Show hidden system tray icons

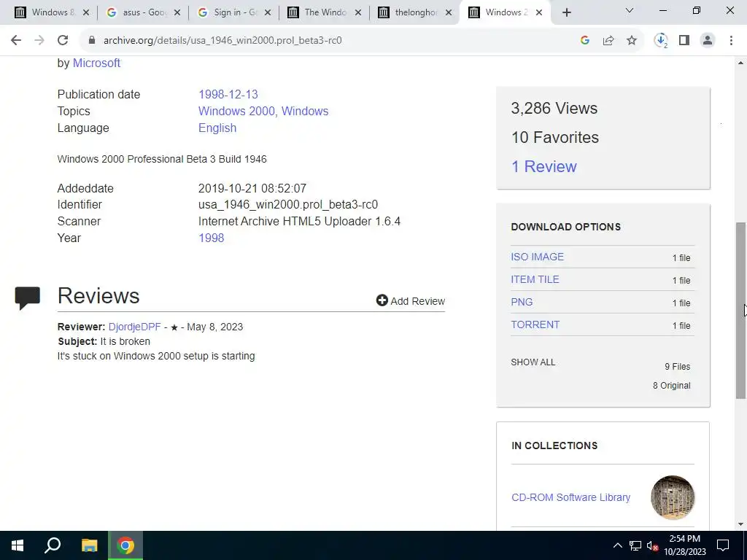tap(617, 545)
